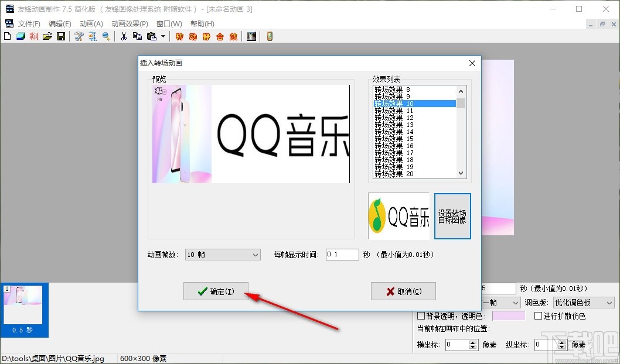
Task: Open the dropdown ending in 一帧
Action: (500, 303)
